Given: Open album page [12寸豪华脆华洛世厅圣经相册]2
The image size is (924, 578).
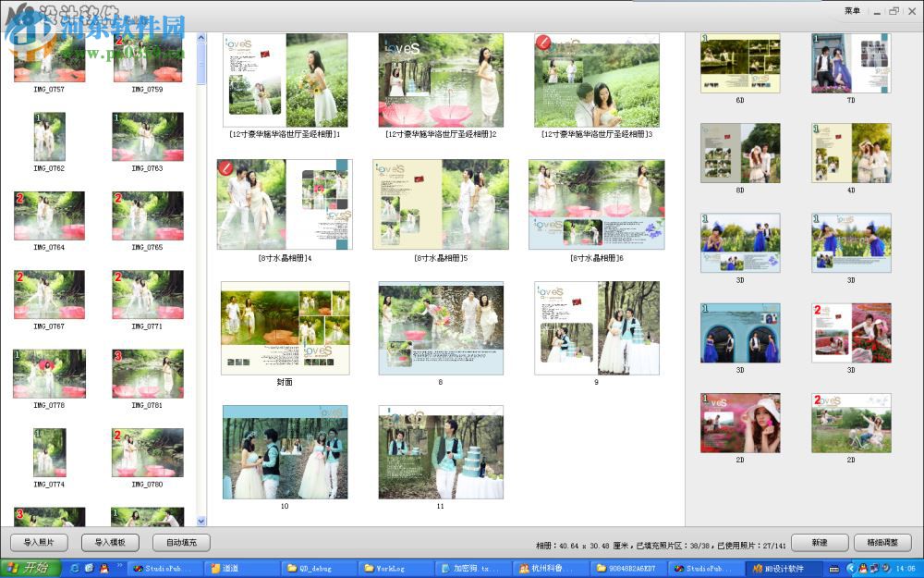Looking at the screenshot, I should 441,80.
